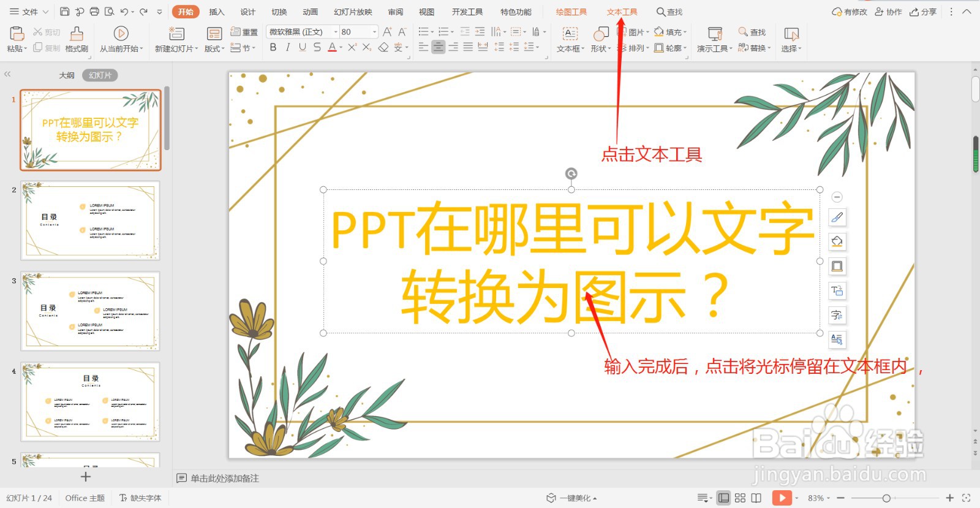The height and width of the screenshot is (508, 980).
Task: Click the Print icon in quick access bar
Action: pos(94,12)
